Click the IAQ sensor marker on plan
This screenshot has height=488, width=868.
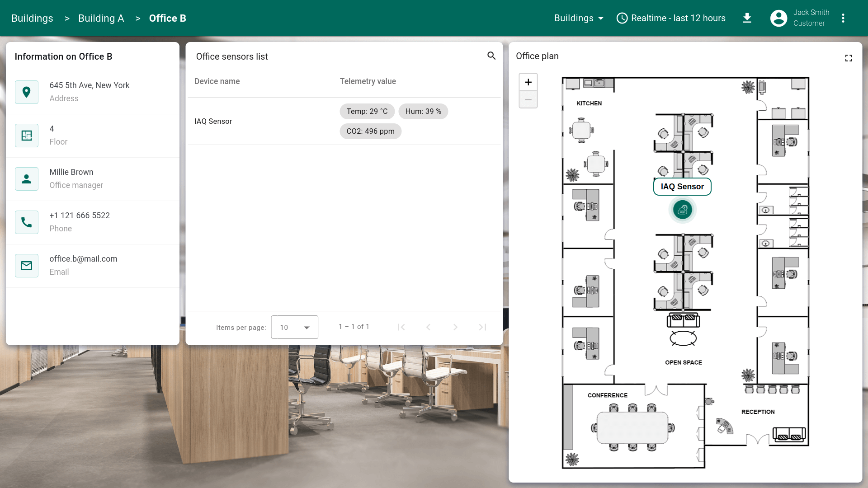(x=682, y=210)
